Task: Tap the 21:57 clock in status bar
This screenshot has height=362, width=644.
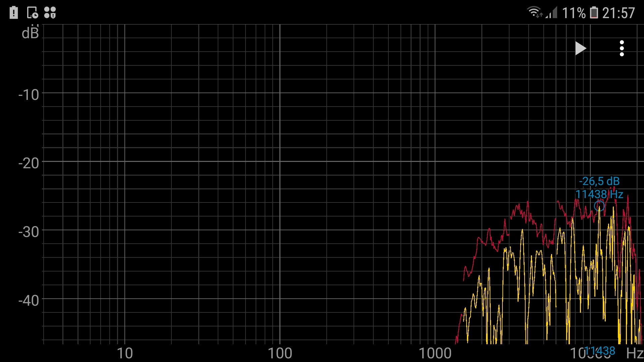Action: [x=618, y=13]
